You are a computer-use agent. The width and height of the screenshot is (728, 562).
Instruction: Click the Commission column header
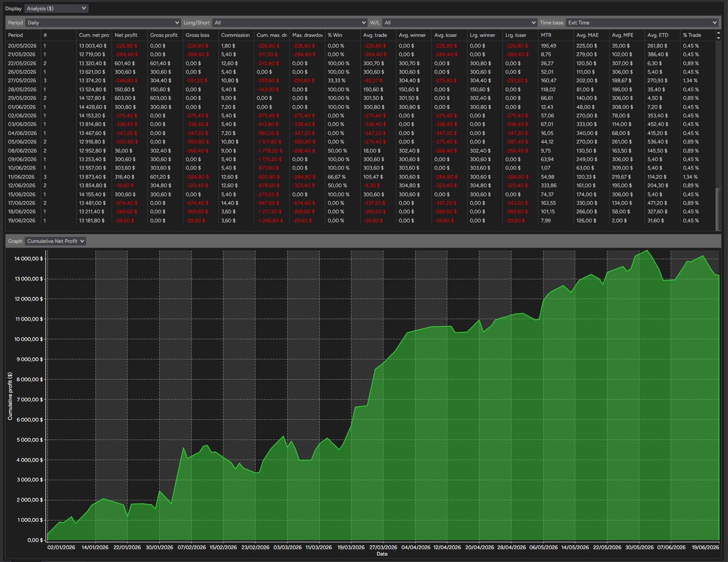(236, 35)
